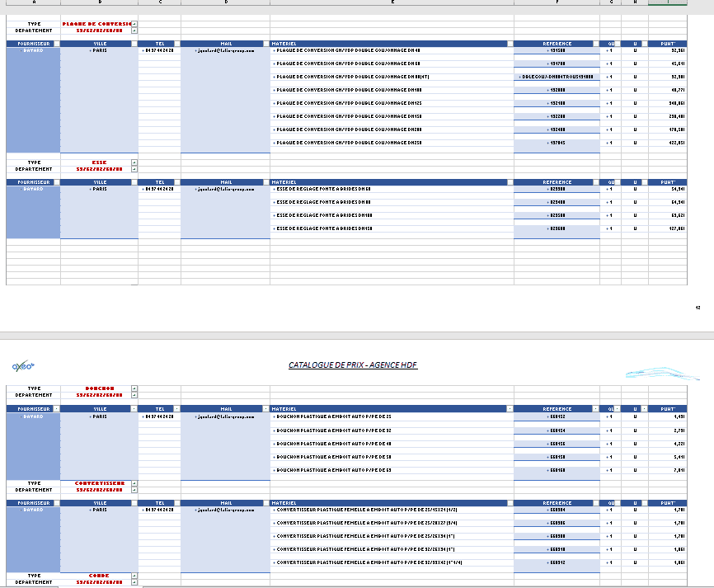Select ESSE DE REGLAGE FONTE A BRIDES DN150 cell

[392, 228]
